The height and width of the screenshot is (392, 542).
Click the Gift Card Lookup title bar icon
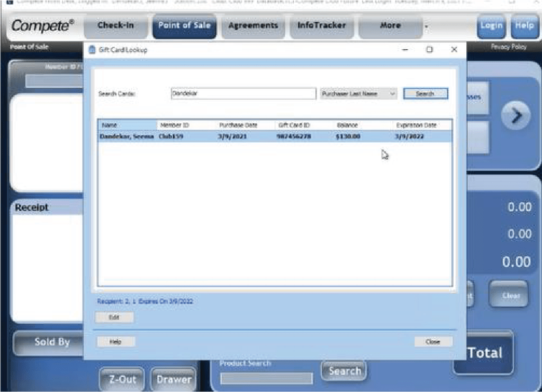(92, 50)
